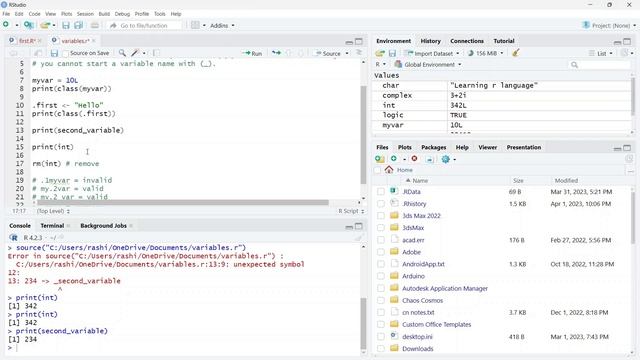Tick the Adobe folder checkbox
The image size is (640, 360).
tap(381, 252)
